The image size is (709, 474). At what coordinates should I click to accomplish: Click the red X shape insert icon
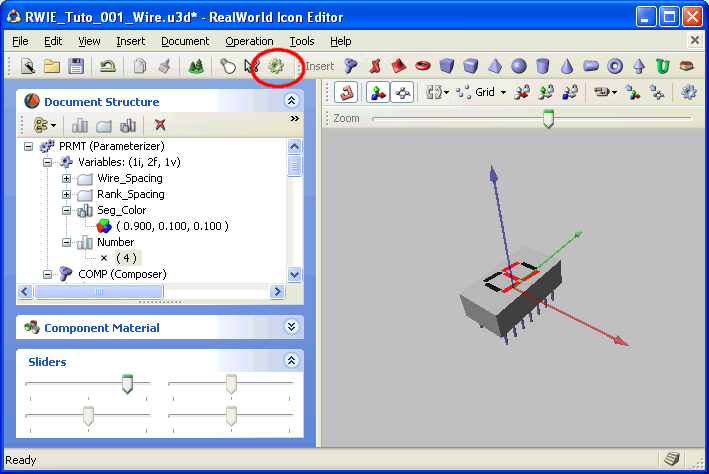[375, 66]
